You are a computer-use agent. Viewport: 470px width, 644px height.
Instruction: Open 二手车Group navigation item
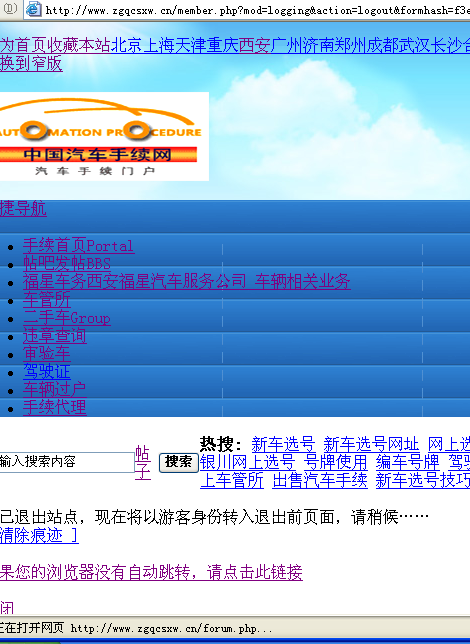click(x=67, y=318)
